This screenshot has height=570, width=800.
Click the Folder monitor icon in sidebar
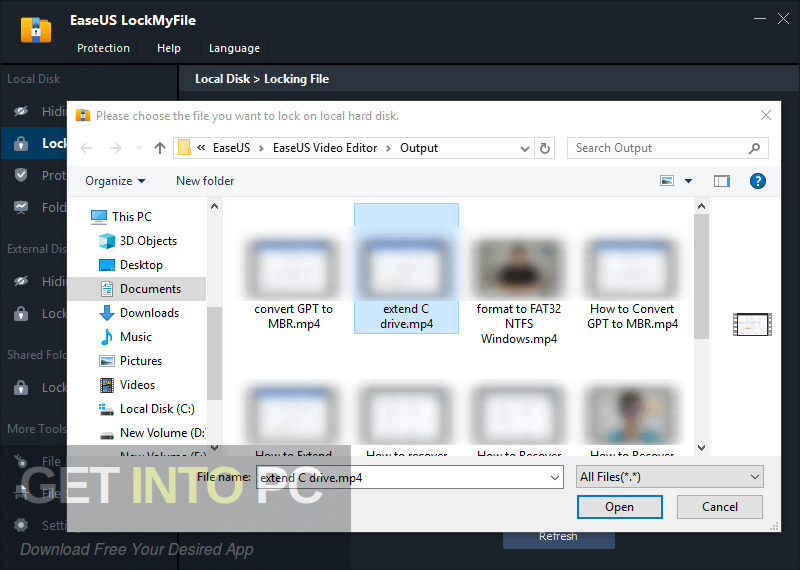pos(21,207)
